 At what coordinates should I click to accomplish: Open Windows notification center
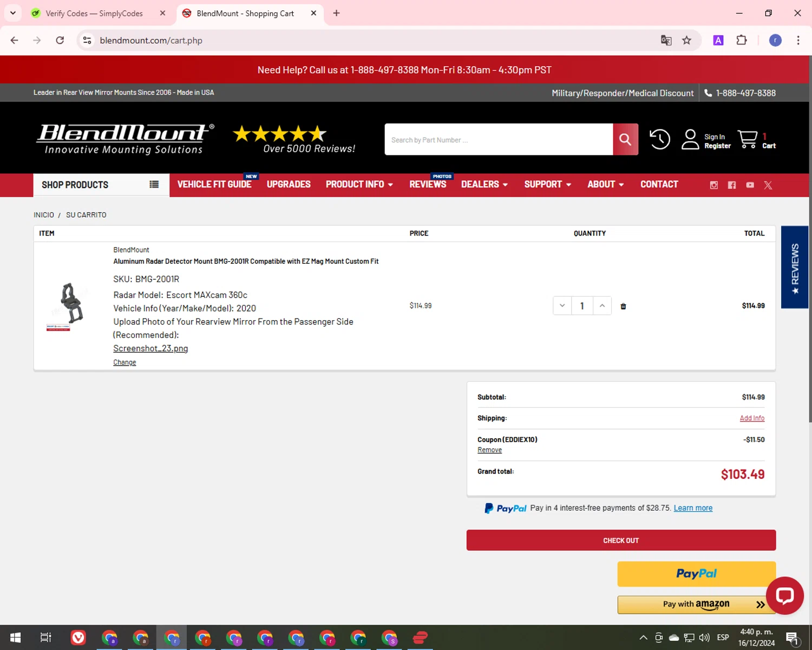click(x=793, y=638)
